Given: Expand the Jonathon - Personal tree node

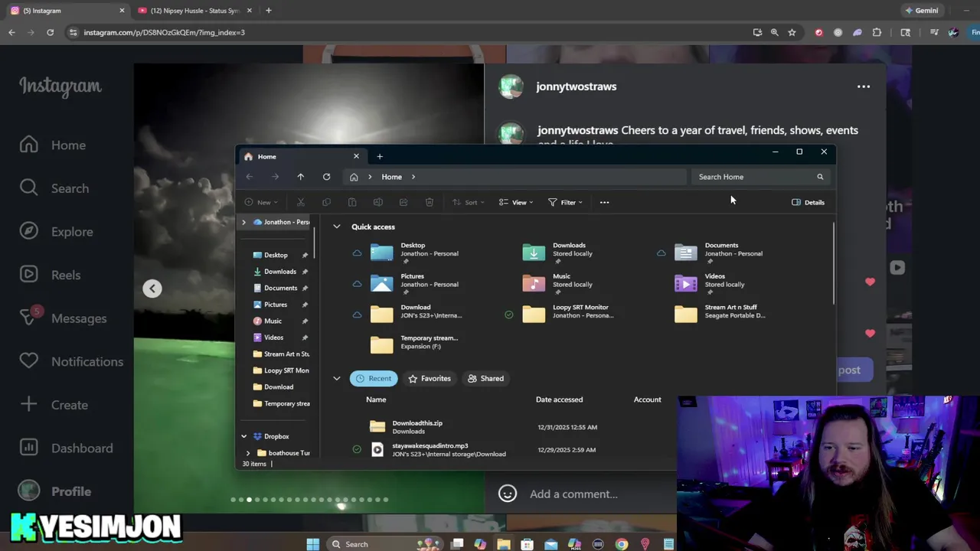Looking at the screenshot, I should coord(243,222).
